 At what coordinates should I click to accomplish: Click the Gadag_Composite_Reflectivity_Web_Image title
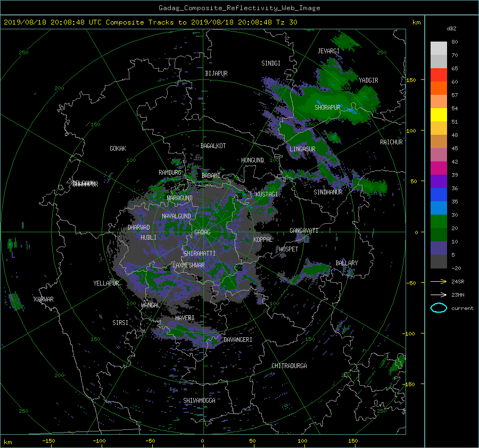(239, 8)
